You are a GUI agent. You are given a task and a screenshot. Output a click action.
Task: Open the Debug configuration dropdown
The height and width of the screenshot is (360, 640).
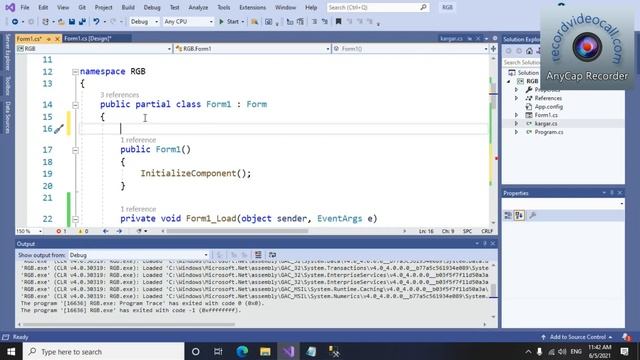click(144, 22)
